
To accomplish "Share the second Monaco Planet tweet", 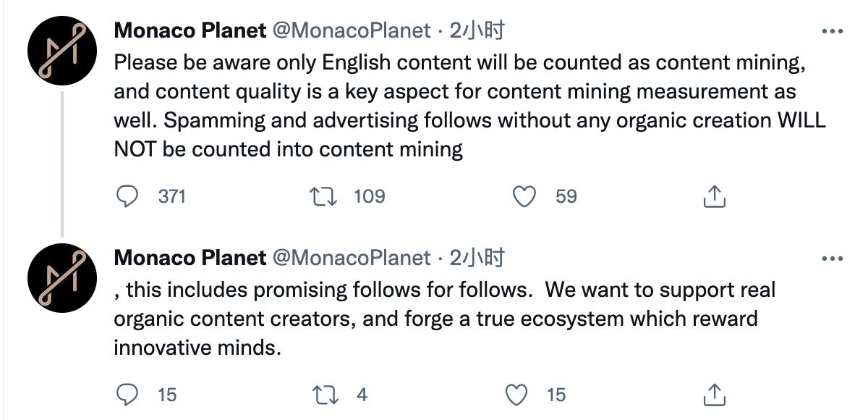I will click(712, 395).
